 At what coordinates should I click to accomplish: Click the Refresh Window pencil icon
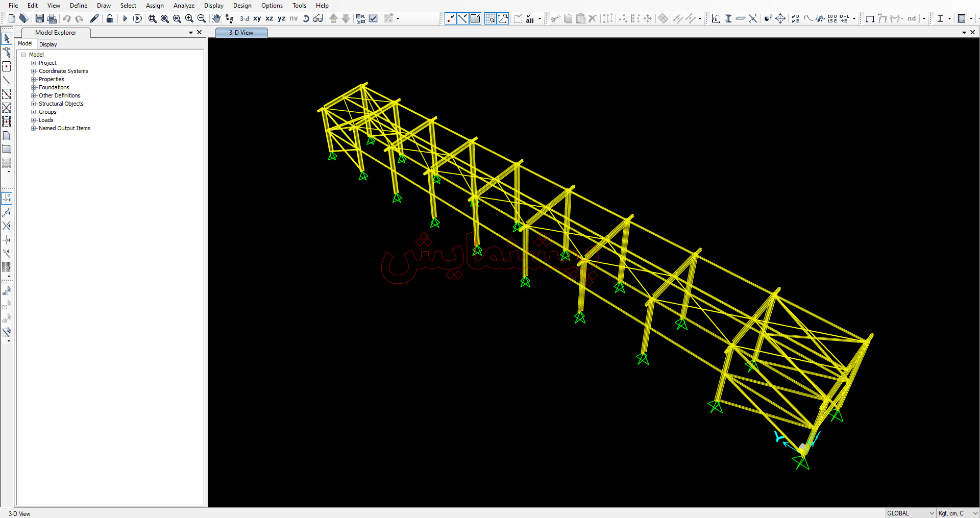click(94, 18)
